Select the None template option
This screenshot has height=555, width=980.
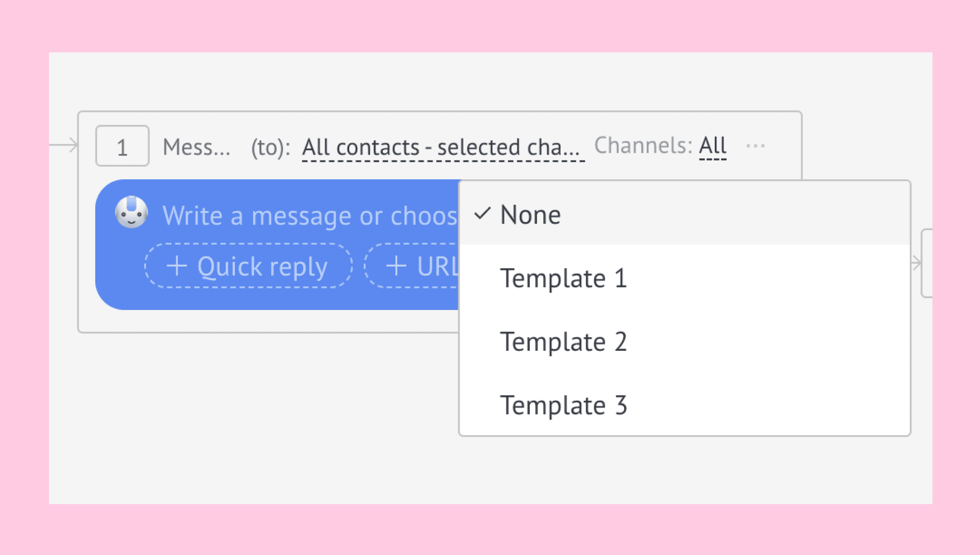(x=685, y=213)
